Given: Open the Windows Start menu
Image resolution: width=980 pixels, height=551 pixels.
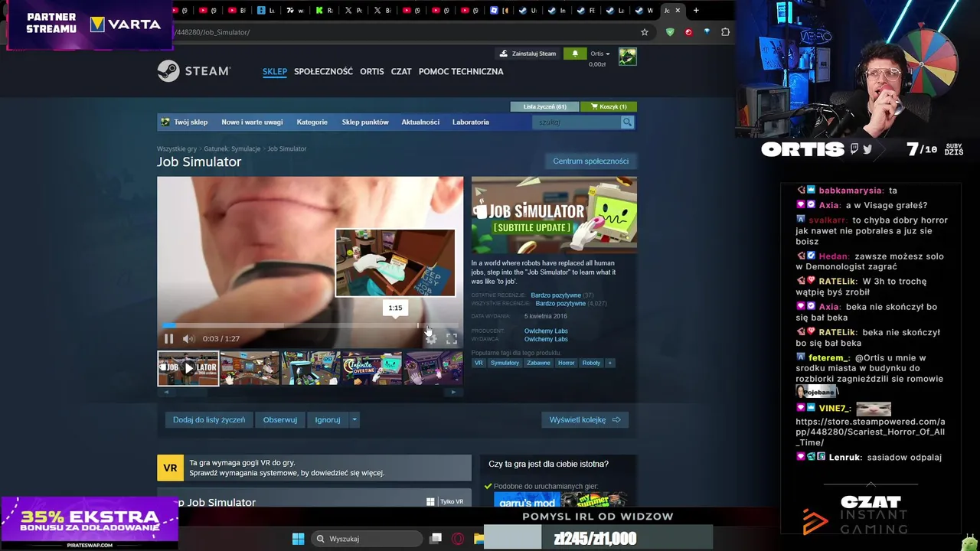Looking at the screenshot, I should pos(298,539).
